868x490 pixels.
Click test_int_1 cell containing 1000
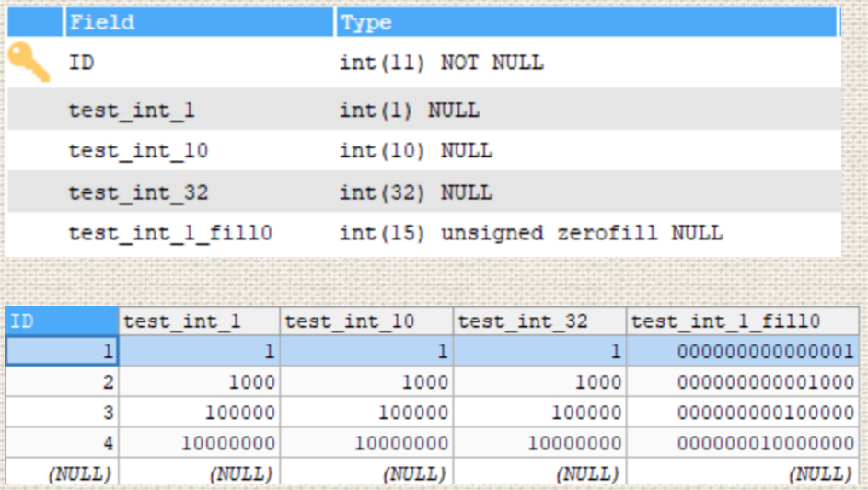pos(200,382)
